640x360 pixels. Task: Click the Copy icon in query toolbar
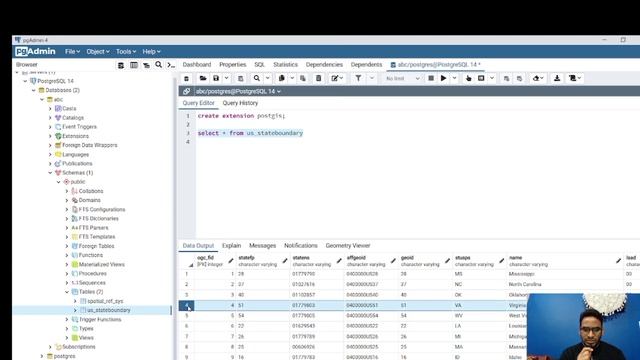[281, 78]
